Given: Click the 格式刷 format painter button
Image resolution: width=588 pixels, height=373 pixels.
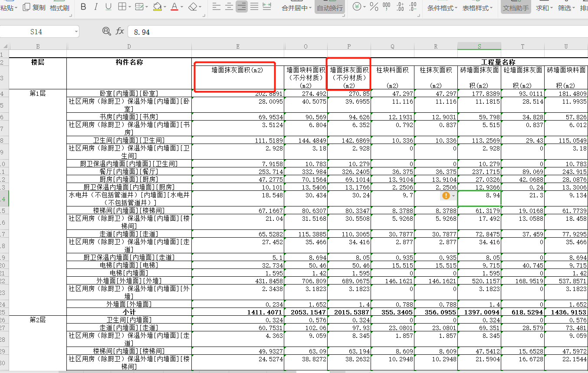Looking at the screenshot, I should click(x=59, y=8).
